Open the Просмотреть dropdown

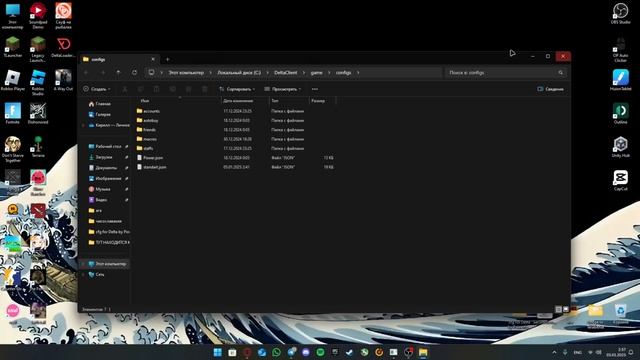tap(282, 89)
